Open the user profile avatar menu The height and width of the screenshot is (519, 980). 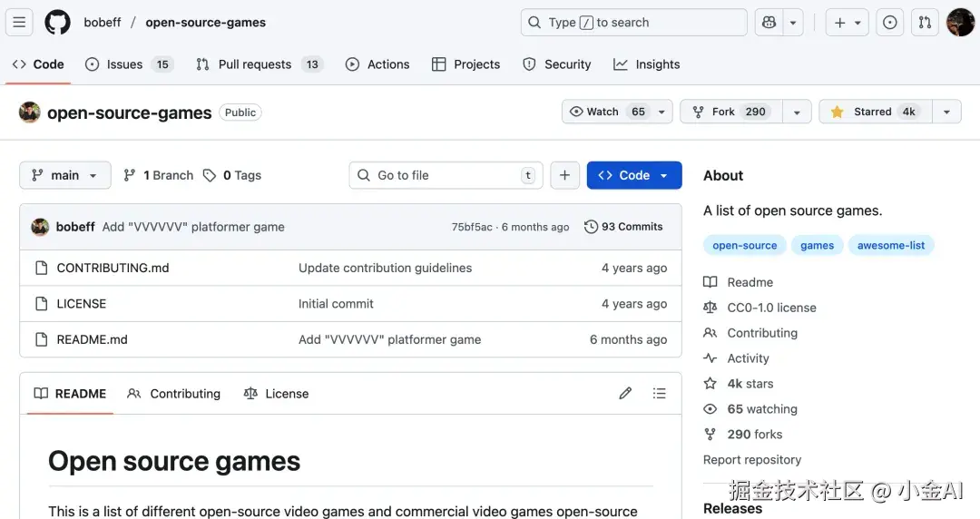961,23
